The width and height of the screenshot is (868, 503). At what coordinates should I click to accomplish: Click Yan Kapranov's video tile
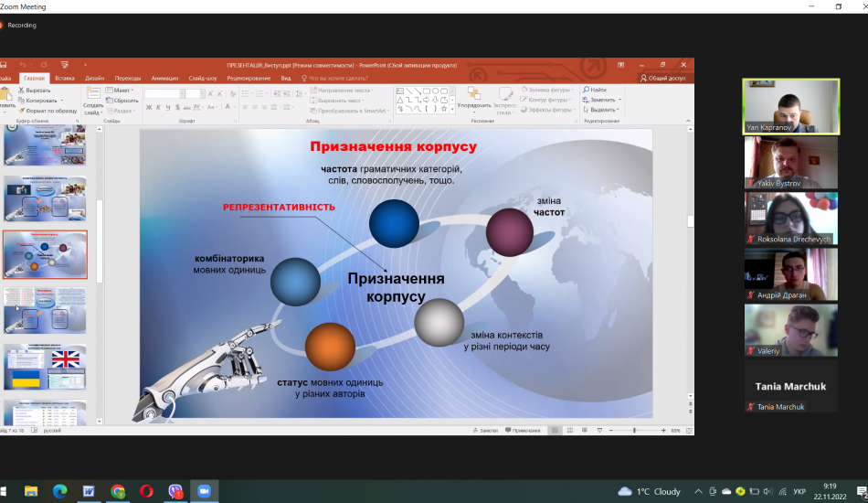pyautogui.click(x=790, y=105)
